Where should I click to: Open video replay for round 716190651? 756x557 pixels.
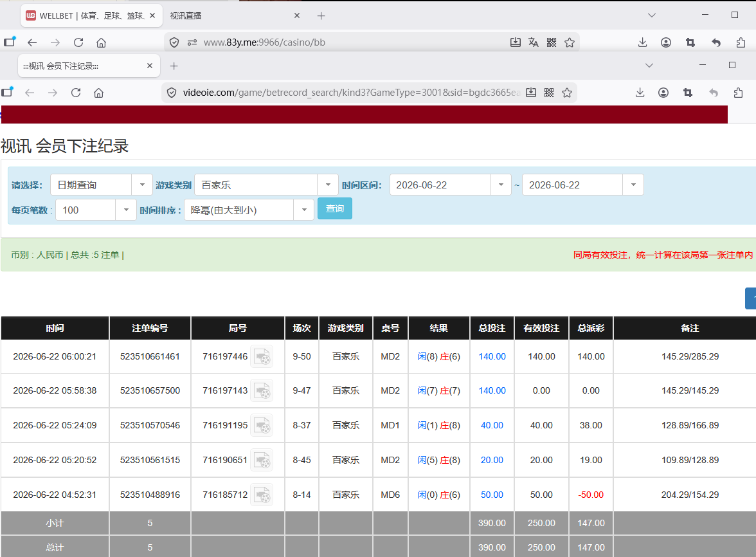[262, 460]
